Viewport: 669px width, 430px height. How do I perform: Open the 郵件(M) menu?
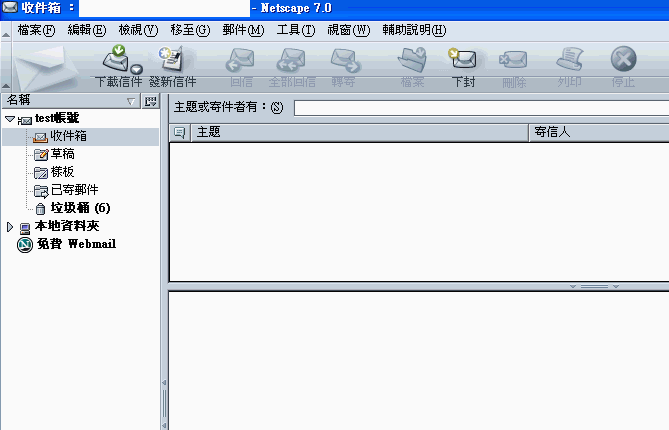pos(243,30)
